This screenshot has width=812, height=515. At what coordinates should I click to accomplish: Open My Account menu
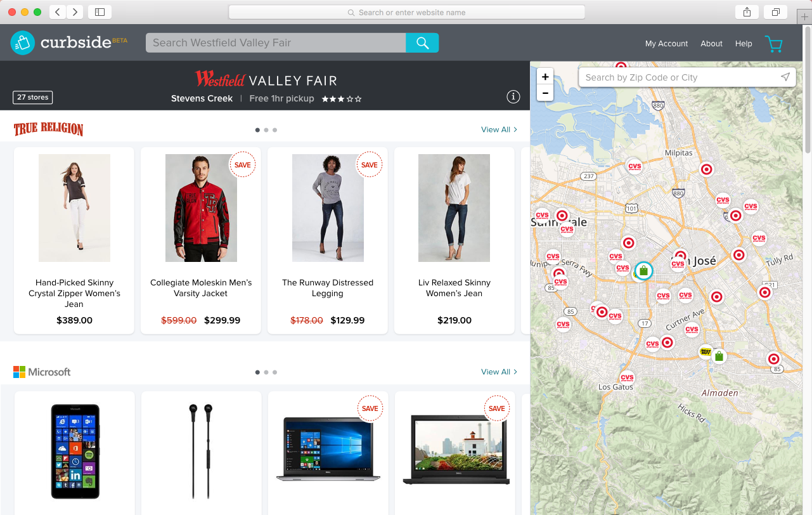point(666,44)
